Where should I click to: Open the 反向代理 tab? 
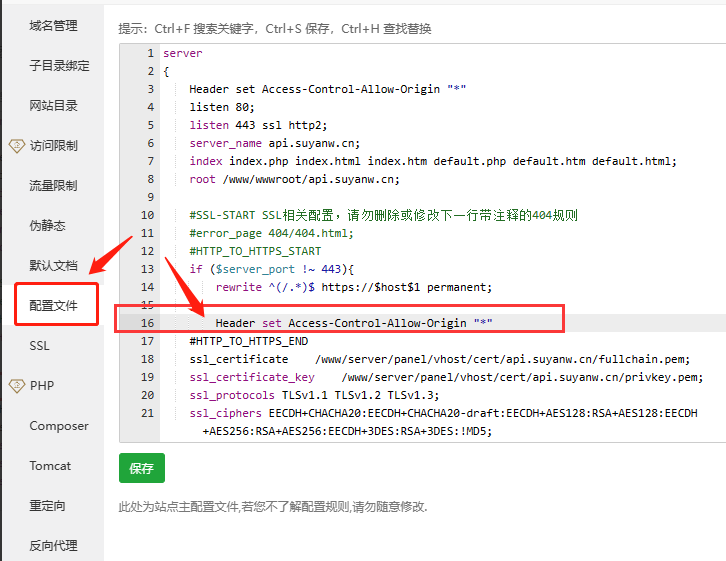point(53,546)
